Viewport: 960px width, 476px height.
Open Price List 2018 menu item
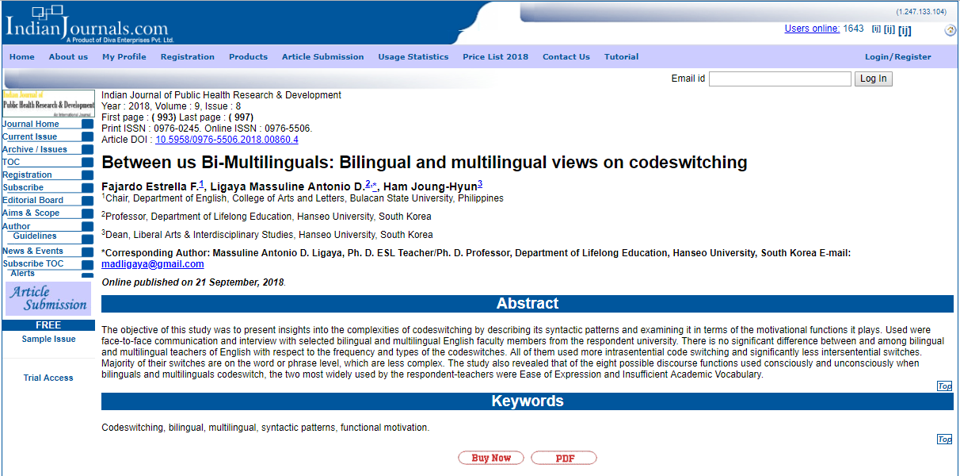click(x=495, y=57)
